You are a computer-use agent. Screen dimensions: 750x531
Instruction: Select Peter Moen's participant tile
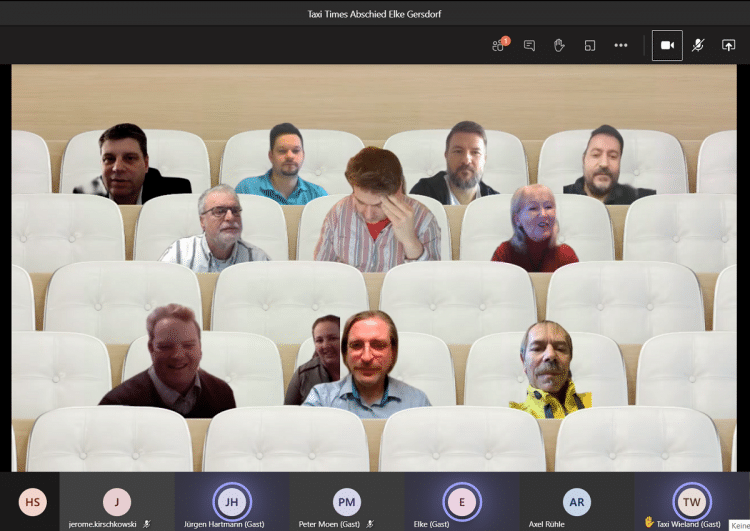point(347,502)
